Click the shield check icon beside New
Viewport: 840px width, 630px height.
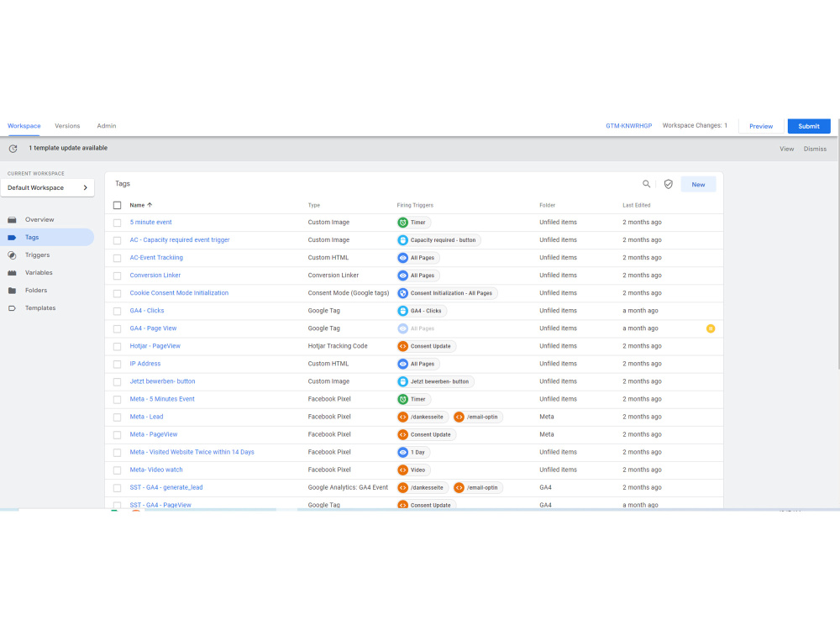[668, 184]
